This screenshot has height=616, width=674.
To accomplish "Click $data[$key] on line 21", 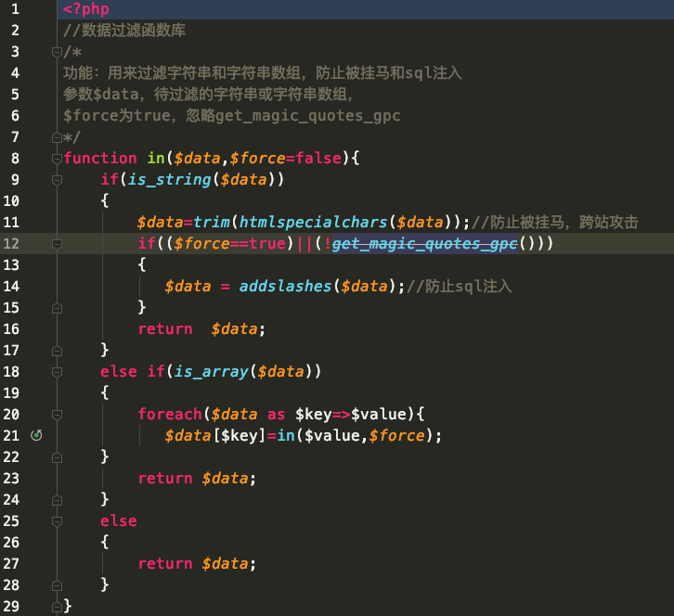I will click(215, 436).
